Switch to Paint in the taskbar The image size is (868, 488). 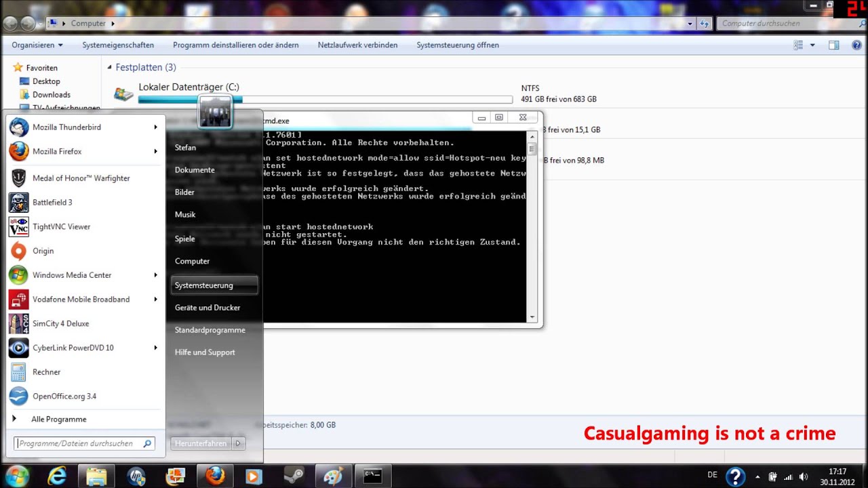click(x=332, y=476)
